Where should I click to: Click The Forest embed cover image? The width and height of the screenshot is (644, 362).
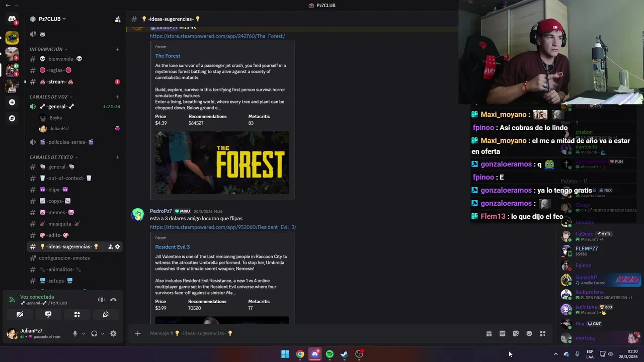(222, 163)
